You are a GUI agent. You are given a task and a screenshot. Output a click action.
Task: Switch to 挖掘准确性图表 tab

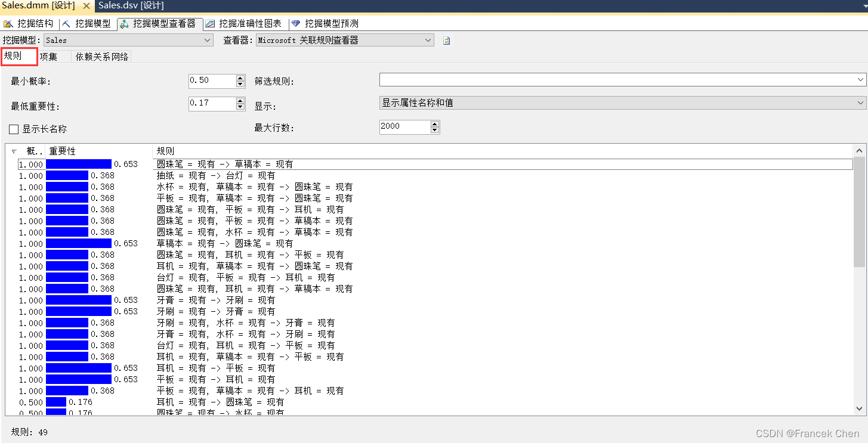click(243, 24)
